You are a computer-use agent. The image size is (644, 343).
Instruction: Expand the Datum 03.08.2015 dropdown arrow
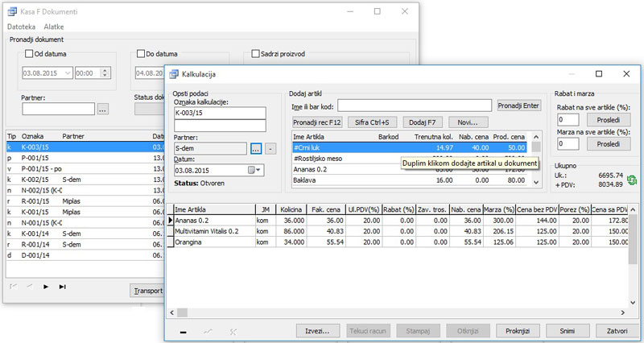(x=258, y=170)
